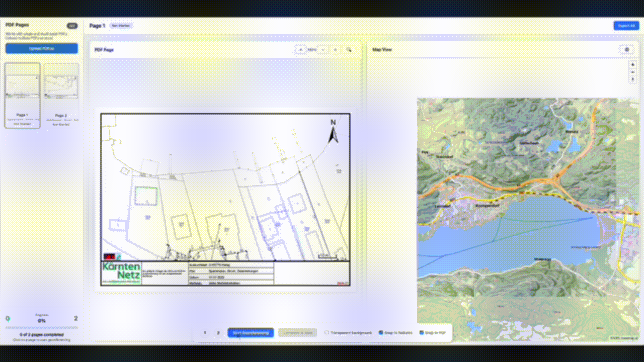Viewport: 644px width, 362px height.
Task: Click the blue Upload PDF(s) button
Action: (42, 48)
